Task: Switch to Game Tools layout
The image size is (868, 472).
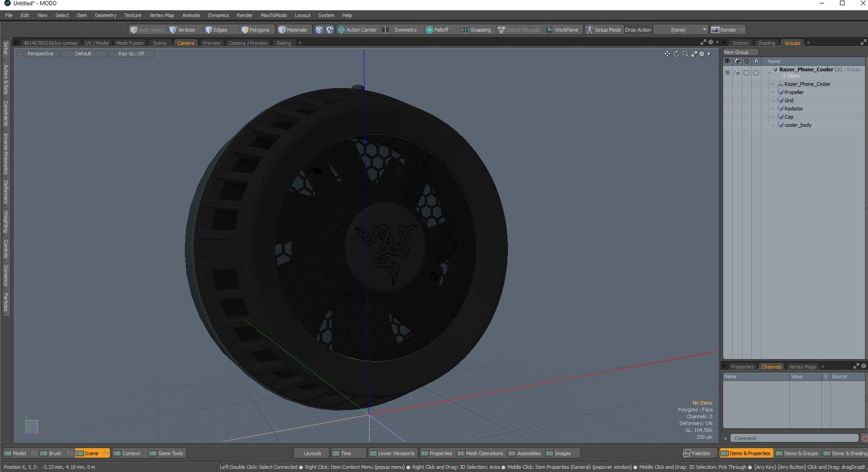Action: click(x=166, y=453)
